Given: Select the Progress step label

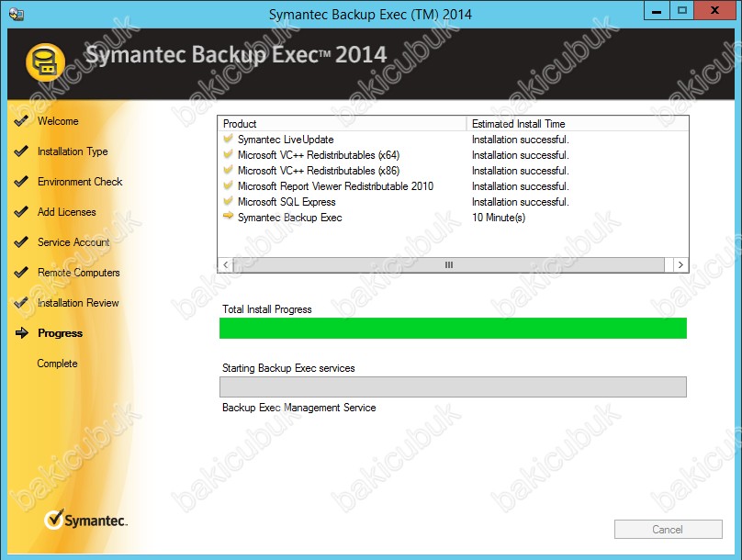Looking at the screenshot, I should [x=60, y=333].
